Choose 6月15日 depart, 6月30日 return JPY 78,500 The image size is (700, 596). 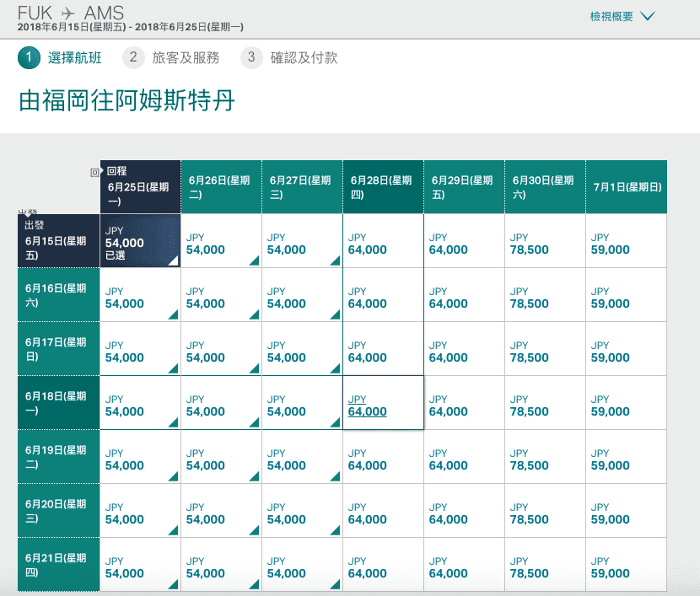[545, 241]
